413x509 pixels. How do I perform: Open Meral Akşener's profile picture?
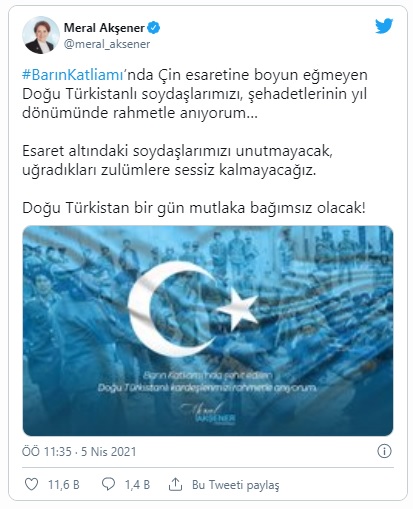tap(41, 35)
